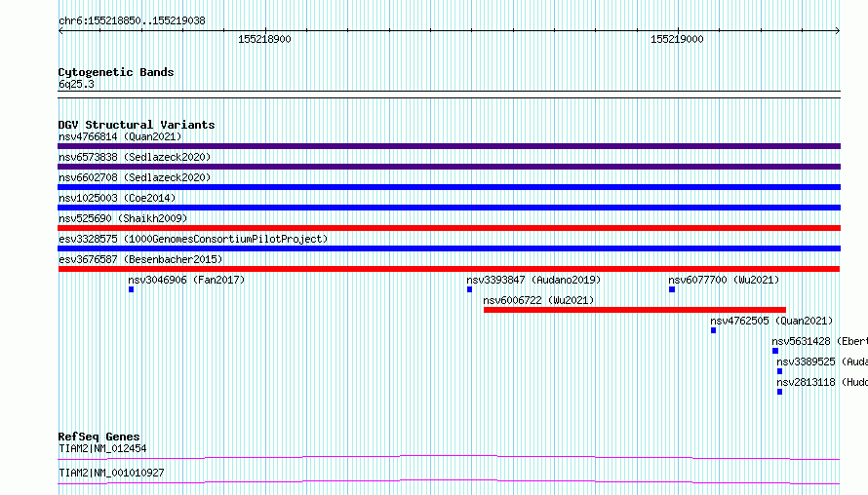Open the nsv6006722 (Wu2021) label
This screenshot has width=868, height=495.
[x=538, y=300]
